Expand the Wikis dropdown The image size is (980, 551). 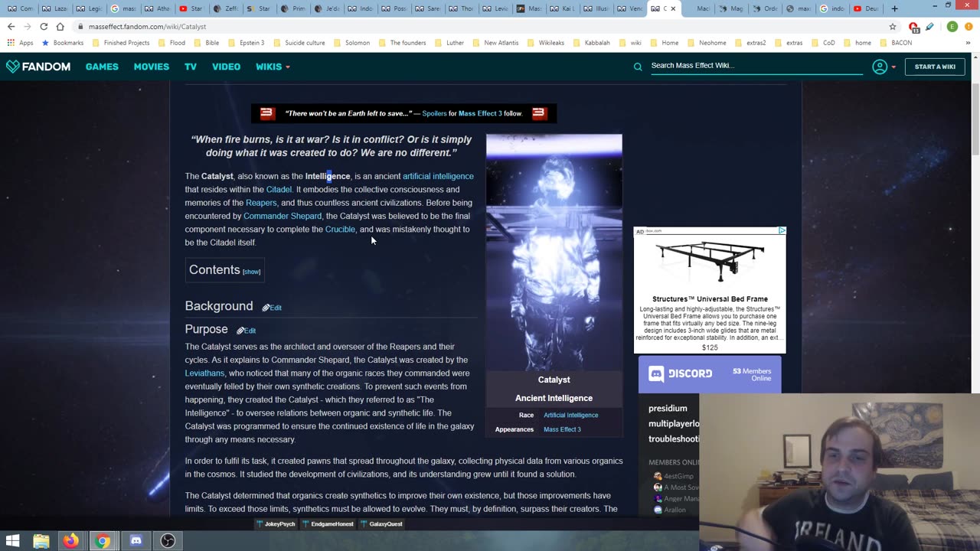click(273, 67)
